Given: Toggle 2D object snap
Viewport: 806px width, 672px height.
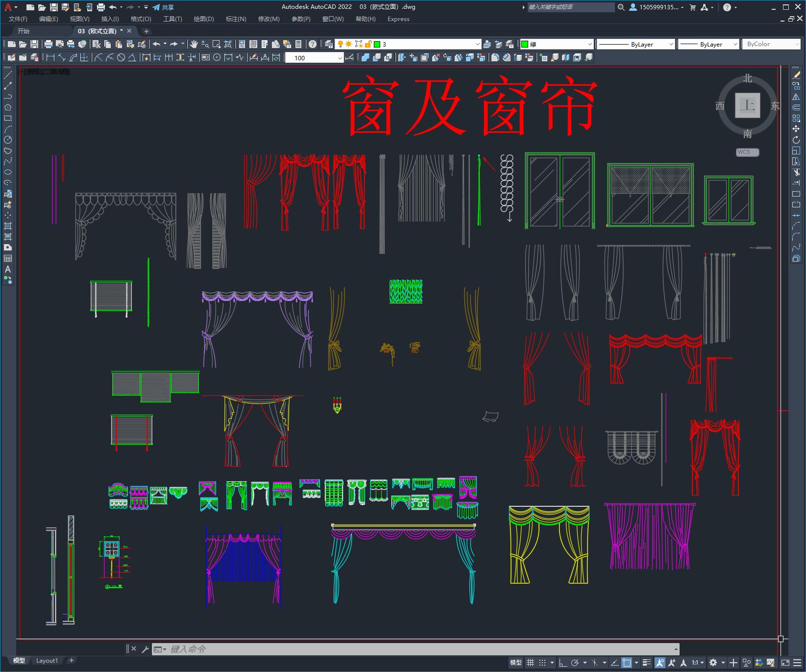Looking at the screenshot, I should (627, 663).
